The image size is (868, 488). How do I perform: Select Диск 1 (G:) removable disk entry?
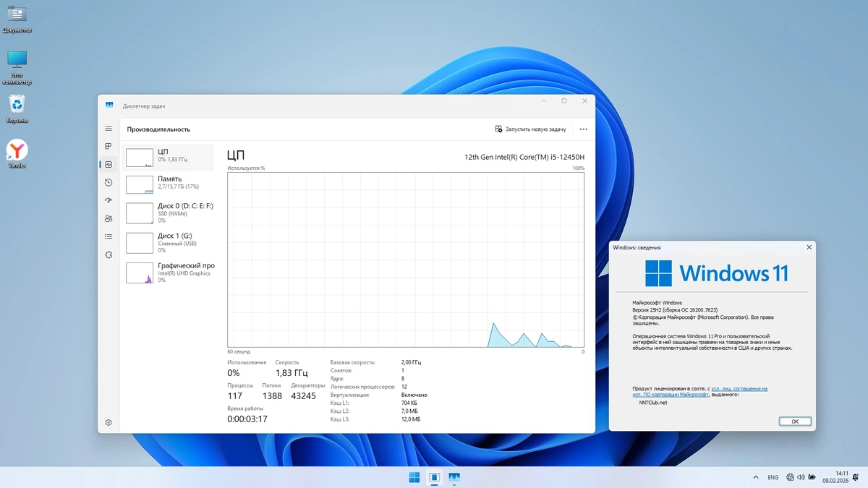(169, 243)
